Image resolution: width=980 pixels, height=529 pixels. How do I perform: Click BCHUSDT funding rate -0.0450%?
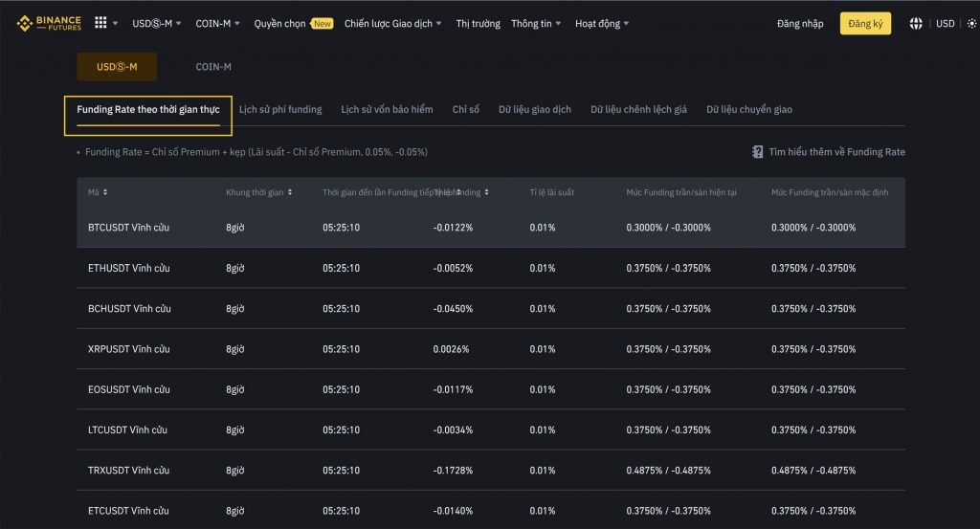453,309
